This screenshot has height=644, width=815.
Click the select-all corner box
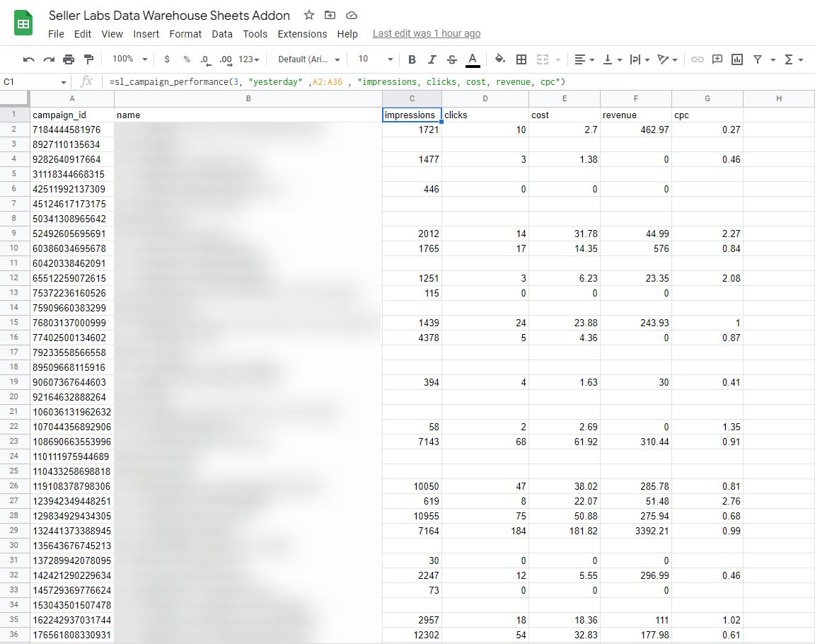coord(14,98)
